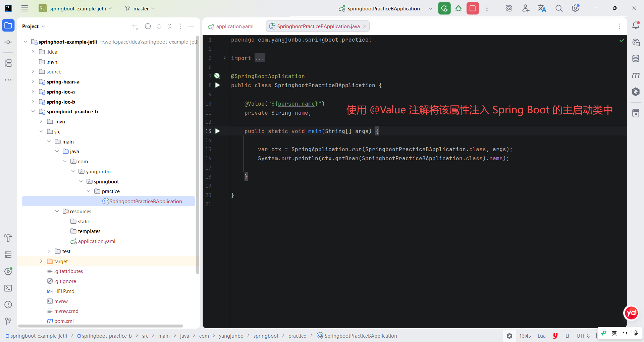The width and height of the screenshot is (644, 342).
Task: Expand the source folder
Action: [x=33, y=71]
